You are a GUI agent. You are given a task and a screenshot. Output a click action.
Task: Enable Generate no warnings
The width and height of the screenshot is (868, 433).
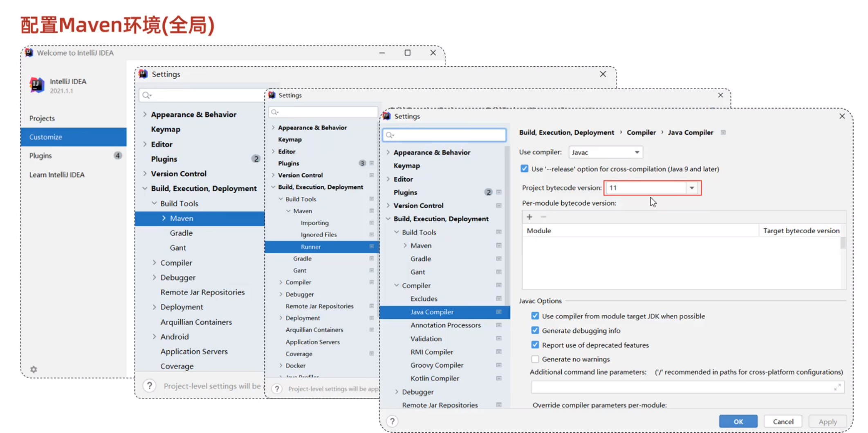click(x=535, y=359)
